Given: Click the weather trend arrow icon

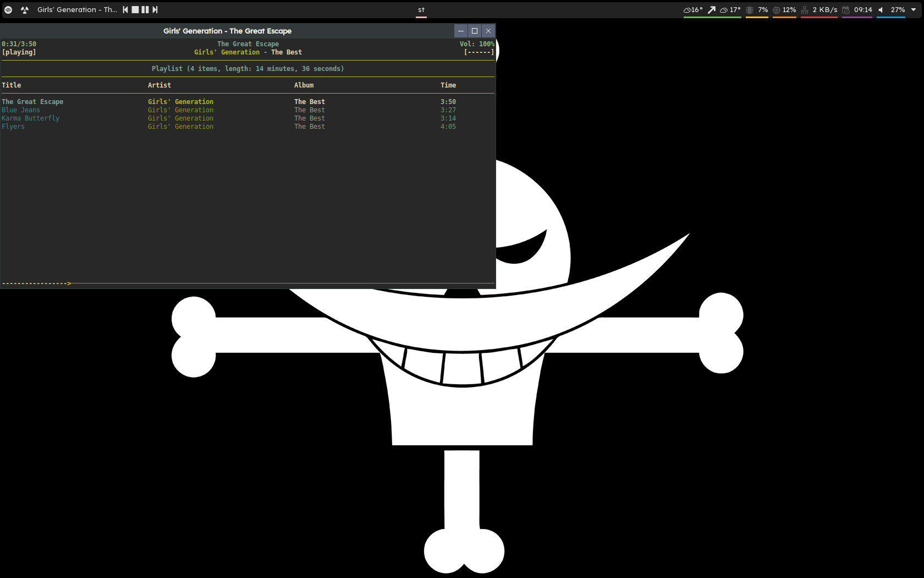Looking at the screenshot, I should tap(712, 10).
